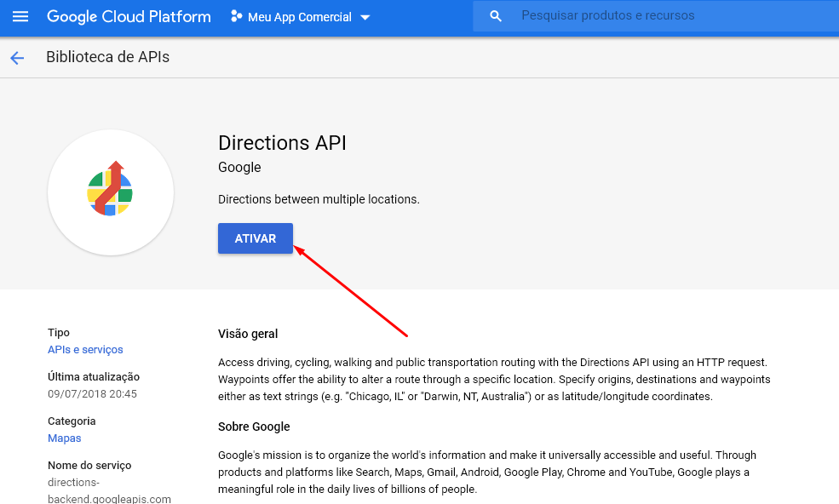
Task: Click the Google Cloud Platform logo text
Action: click(129, 16)
